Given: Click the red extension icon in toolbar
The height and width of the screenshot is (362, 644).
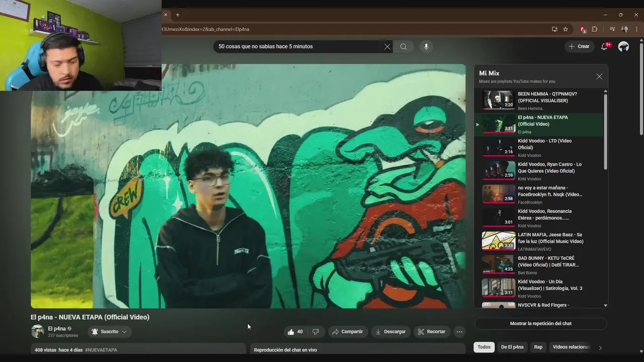Looking at the screenshot, I should [x=583, y=29].
